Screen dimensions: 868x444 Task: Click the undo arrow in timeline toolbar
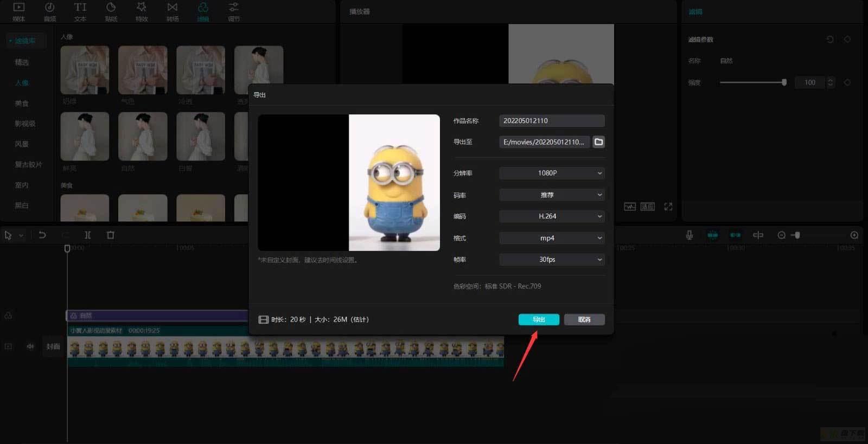point(42,235)
